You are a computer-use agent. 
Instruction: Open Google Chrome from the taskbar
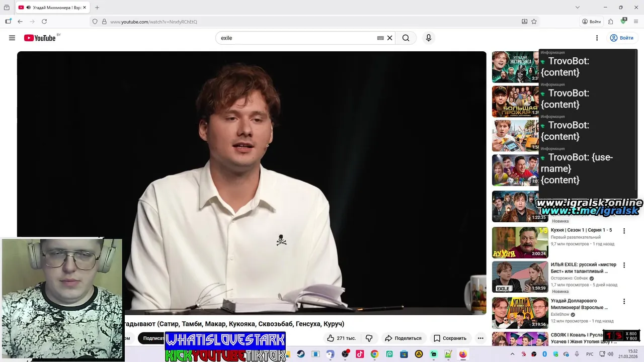[x=374, y=354]
